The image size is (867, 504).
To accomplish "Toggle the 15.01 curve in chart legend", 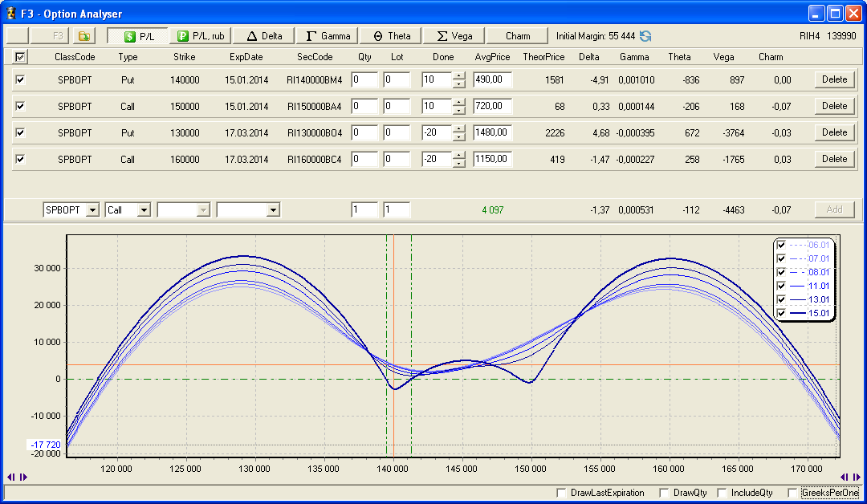I will coord(781,313).
